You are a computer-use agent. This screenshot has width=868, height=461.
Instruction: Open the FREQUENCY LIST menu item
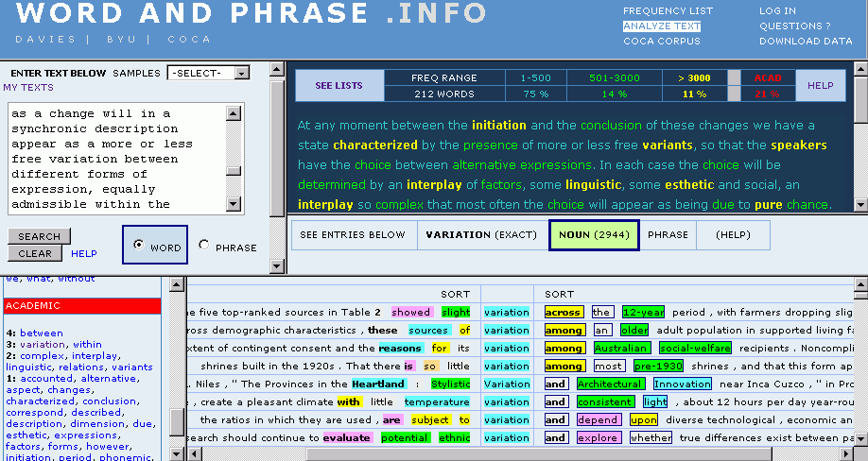tap(668, 11)
